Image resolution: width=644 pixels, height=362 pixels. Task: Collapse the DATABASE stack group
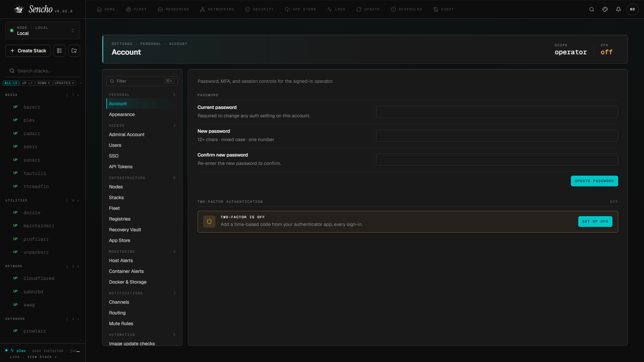tap(78, 319)
